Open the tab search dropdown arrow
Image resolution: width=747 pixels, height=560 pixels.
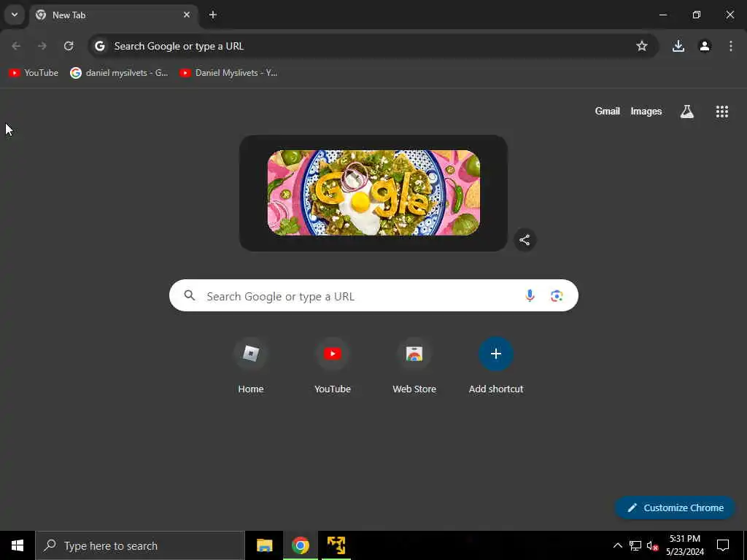(x=15, y=15)
